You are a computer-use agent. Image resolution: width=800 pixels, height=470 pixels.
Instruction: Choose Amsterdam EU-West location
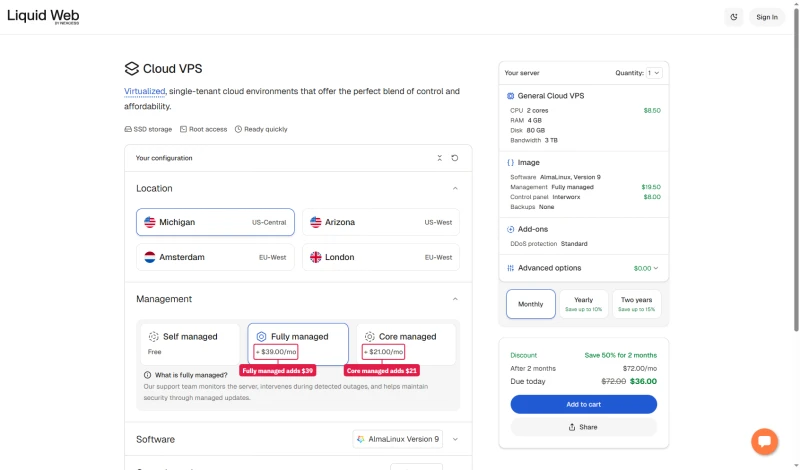point(215,257)
